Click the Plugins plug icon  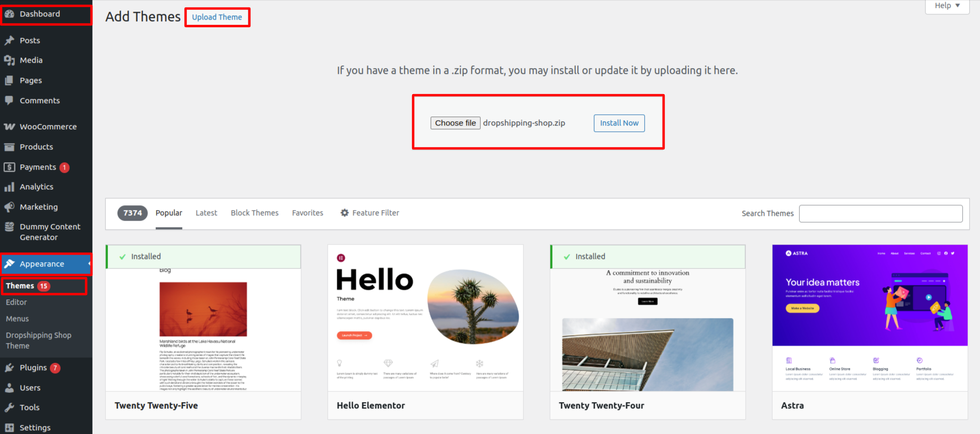point(9,368)
